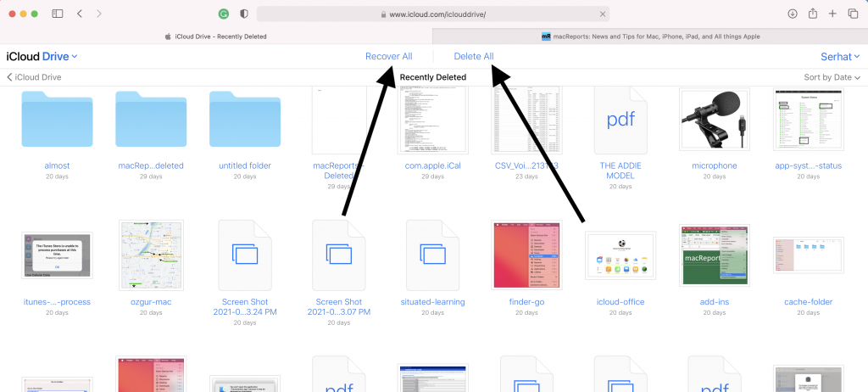Select the itunes-...-process thumbnail
The image size is (868, 392).
[x=57, y=255]
